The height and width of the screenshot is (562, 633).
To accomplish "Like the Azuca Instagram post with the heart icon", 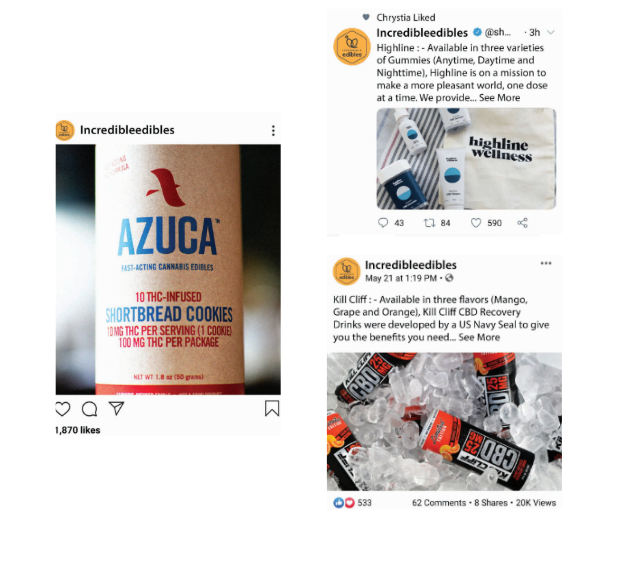I will pyautogui.click(x=63, y=409).
